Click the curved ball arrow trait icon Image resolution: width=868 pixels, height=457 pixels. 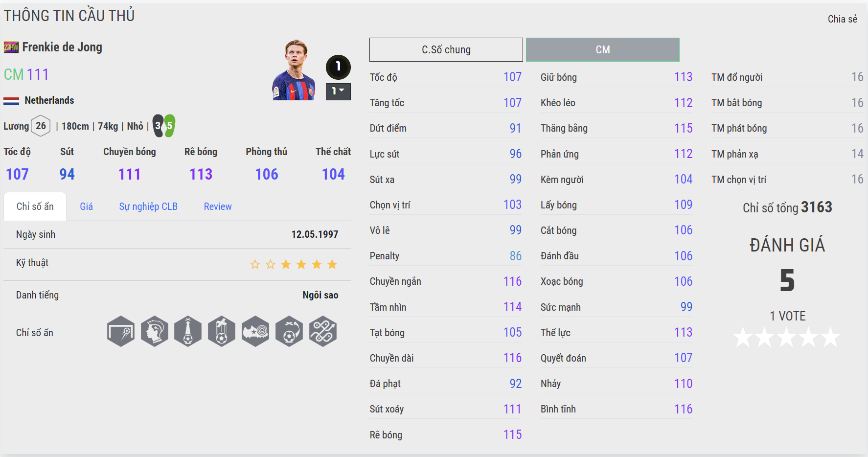point(289,331)
